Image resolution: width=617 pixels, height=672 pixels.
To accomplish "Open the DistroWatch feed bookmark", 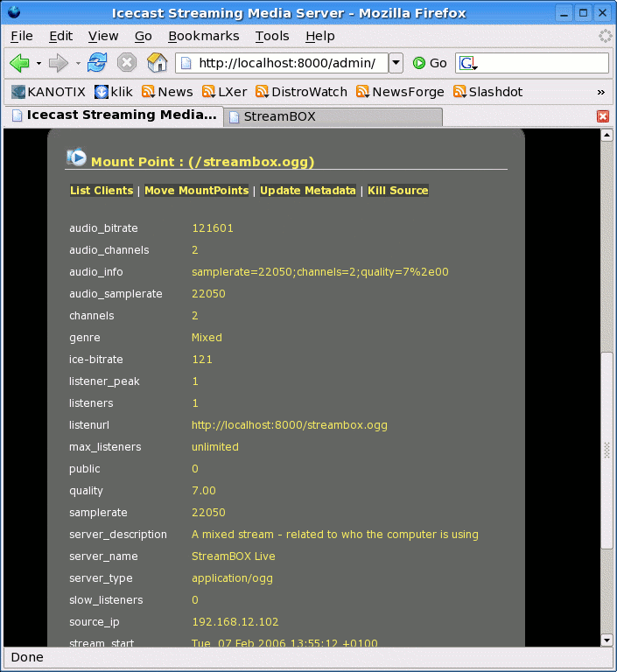I will pyautogui.click(x=301, y=92).
